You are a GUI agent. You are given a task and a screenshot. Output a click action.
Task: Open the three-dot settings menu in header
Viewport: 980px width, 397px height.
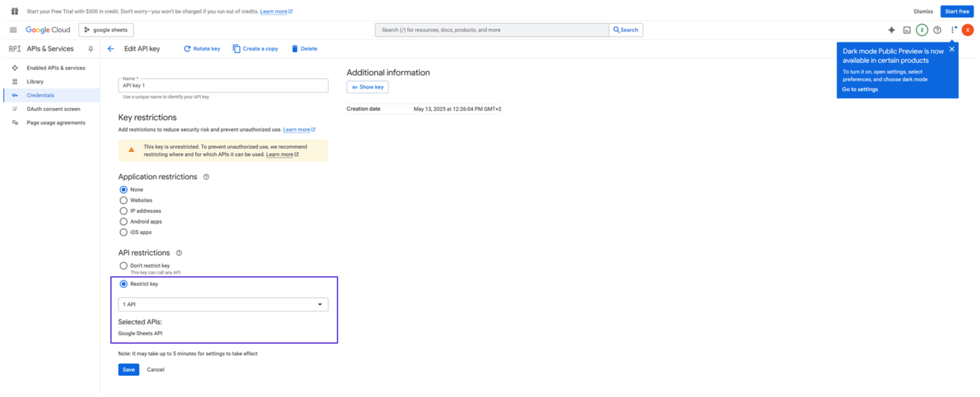pos(953,30)
